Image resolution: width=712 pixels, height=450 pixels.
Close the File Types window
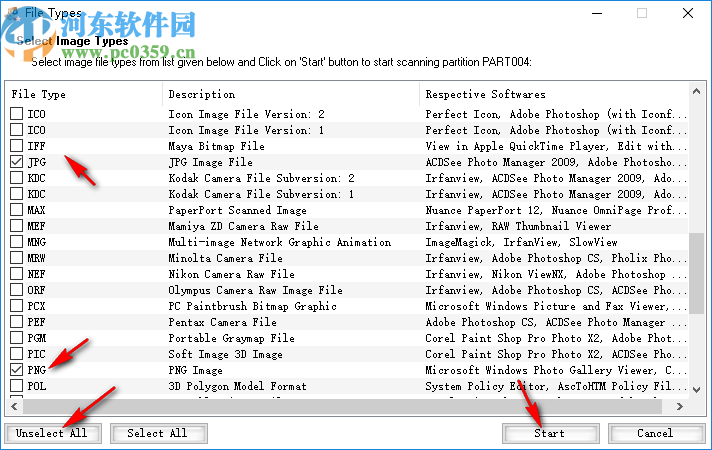pyautogui.click(x=688, y=13)
